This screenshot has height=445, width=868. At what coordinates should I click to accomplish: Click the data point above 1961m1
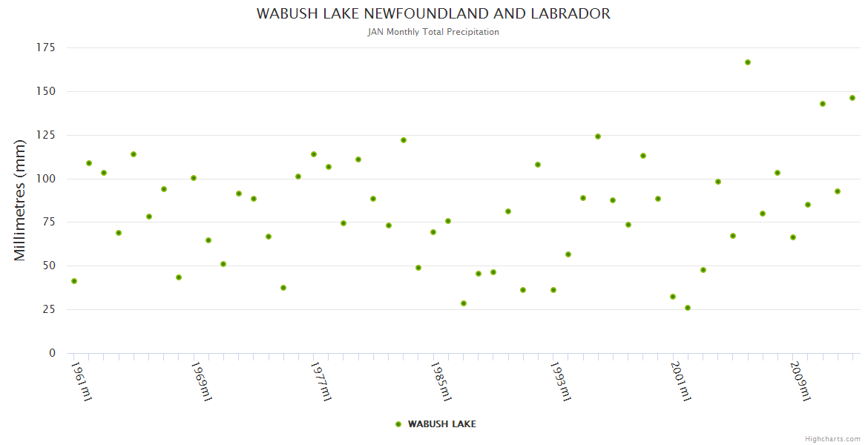[74, 281]
